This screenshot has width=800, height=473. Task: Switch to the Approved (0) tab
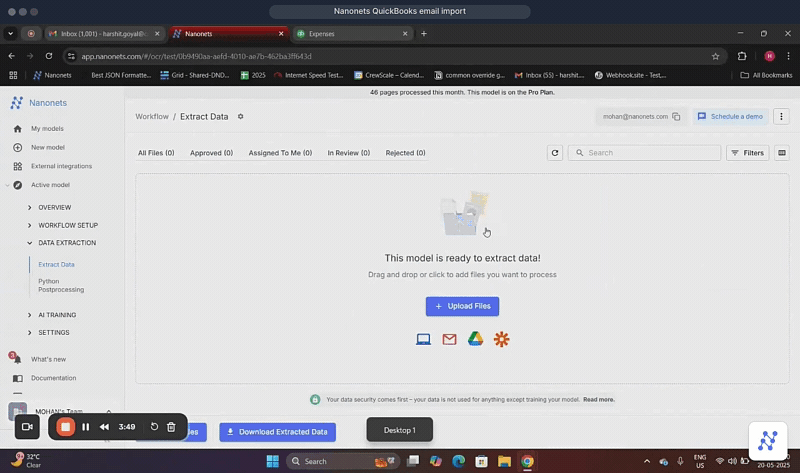coord(211,153)
